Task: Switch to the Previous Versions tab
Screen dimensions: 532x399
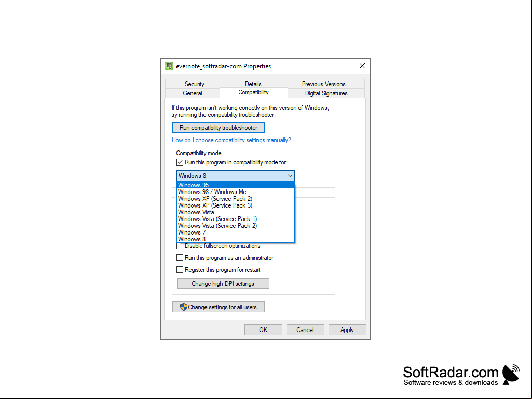Action: click(x=323, y=84)
